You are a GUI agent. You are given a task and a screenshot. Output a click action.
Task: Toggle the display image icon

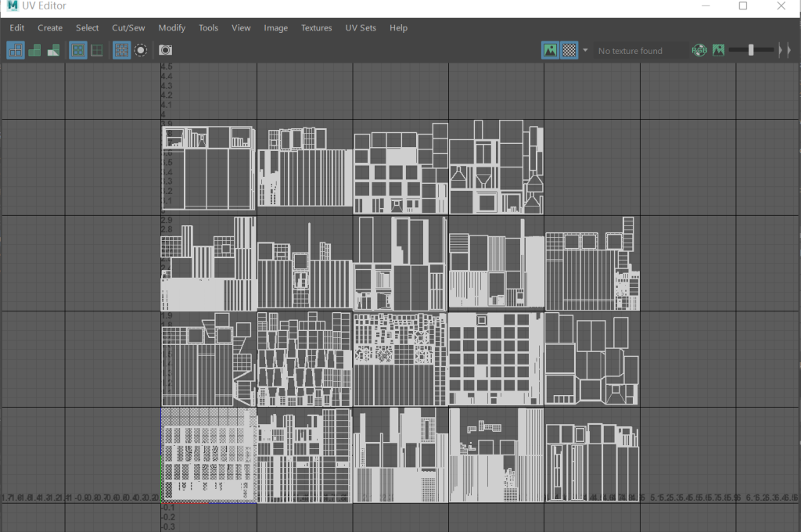(x=550, y=50)
